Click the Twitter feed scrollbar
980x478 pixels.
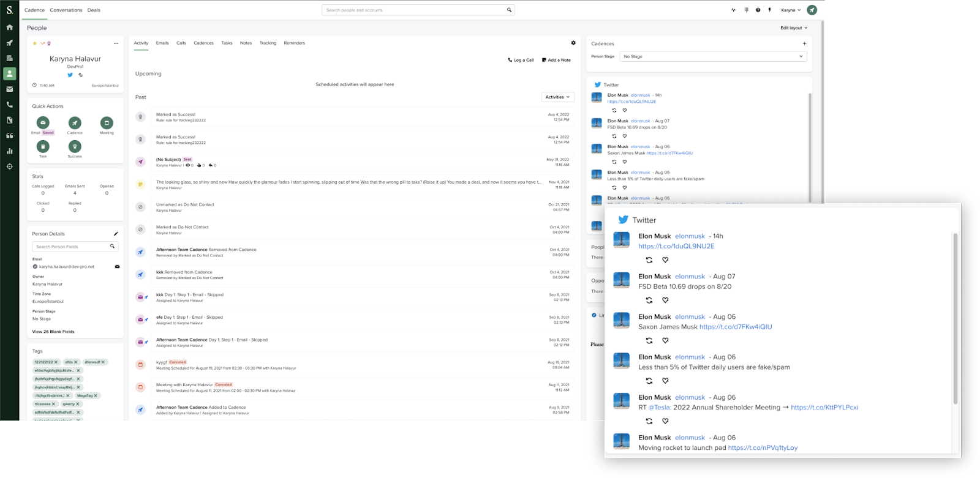click(954, 318)
